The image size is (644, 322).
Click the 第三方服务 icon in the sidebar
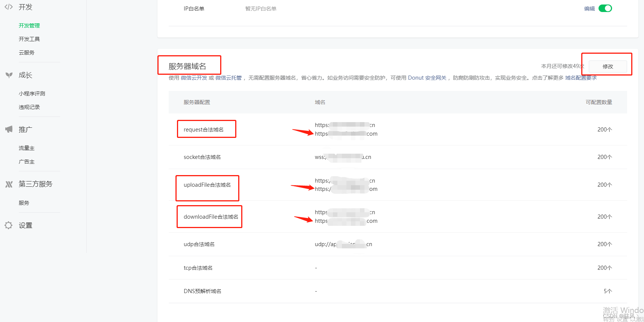point(9,184)
